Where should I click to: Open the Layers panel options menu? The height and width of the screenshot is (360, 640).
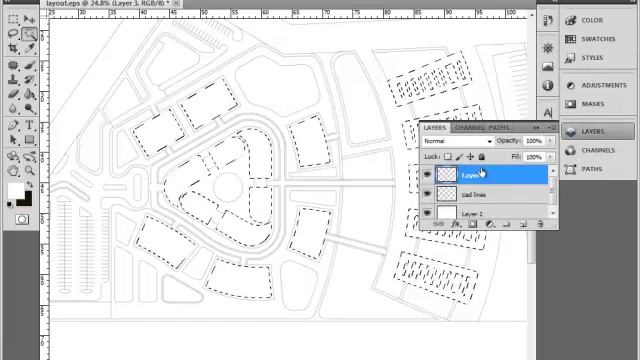click(553, 128)
